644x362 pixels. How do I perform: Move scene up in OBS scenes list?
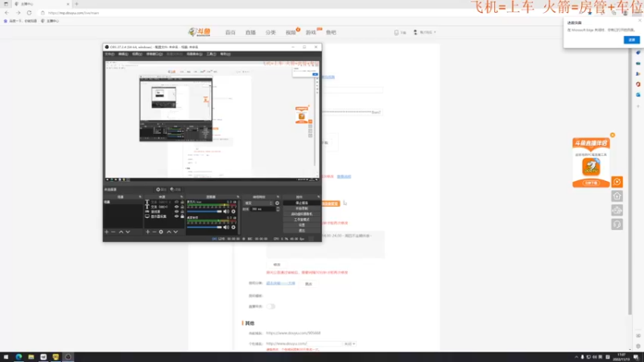coord(122,232)
